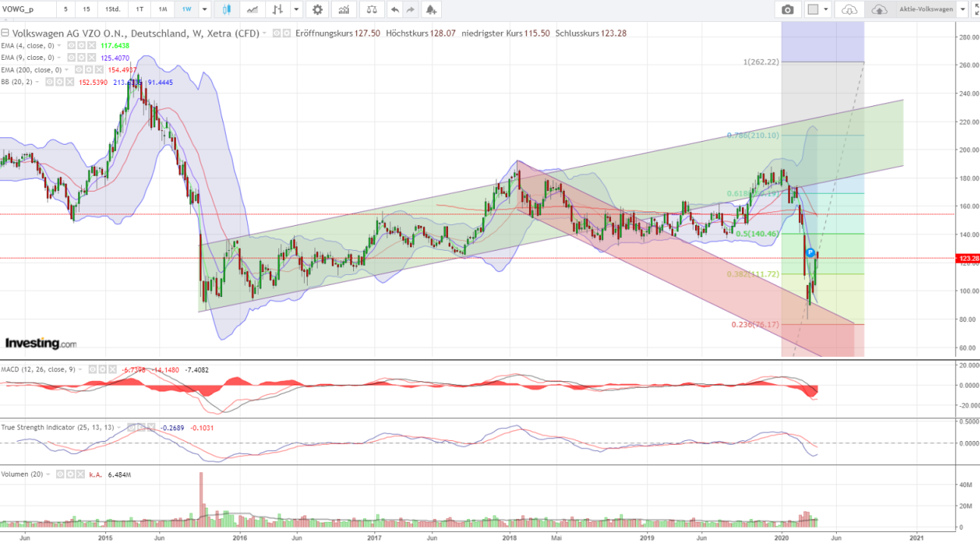Toggle visibility of EMA (4, close, 0)

[71, 45]
